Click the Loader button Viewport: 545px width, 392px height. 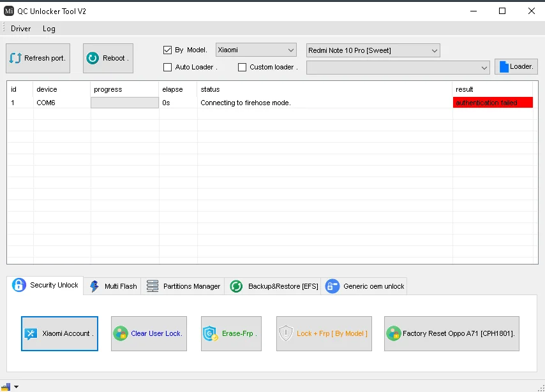(516, 67)
